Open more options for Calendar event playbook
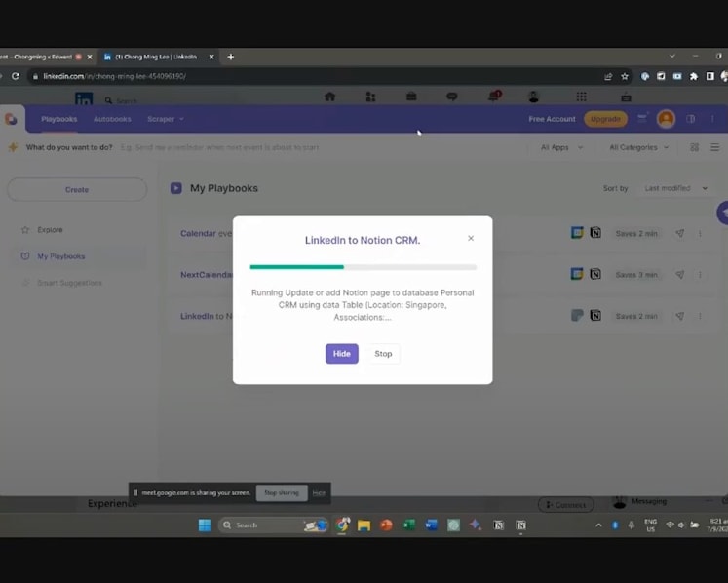 pyautogui.click(x=700, y=233)
